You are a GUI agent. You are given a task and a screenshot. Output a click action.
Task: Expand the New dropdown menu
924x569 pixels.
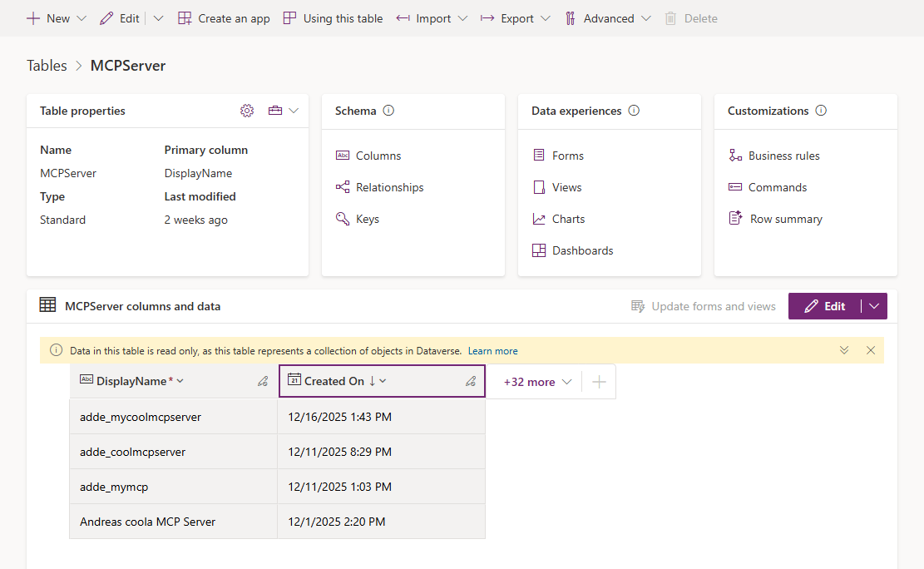(x=81, y=18)
